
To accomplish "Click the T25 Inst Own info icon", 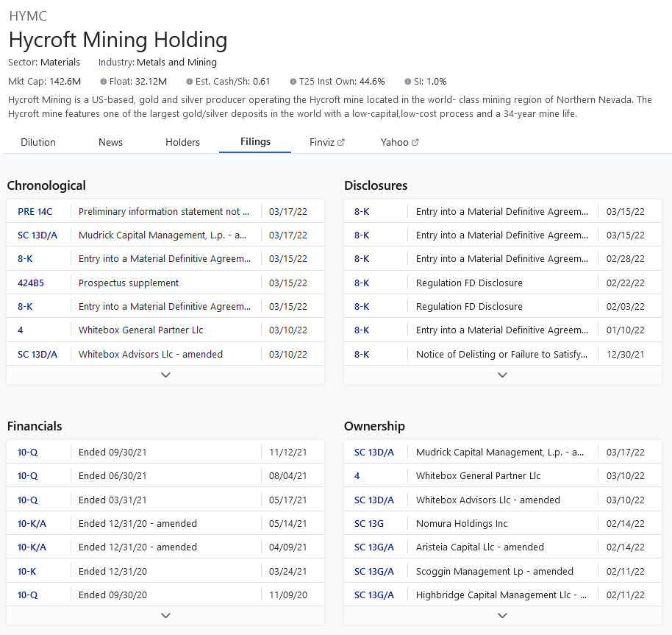I will point(293,82).
